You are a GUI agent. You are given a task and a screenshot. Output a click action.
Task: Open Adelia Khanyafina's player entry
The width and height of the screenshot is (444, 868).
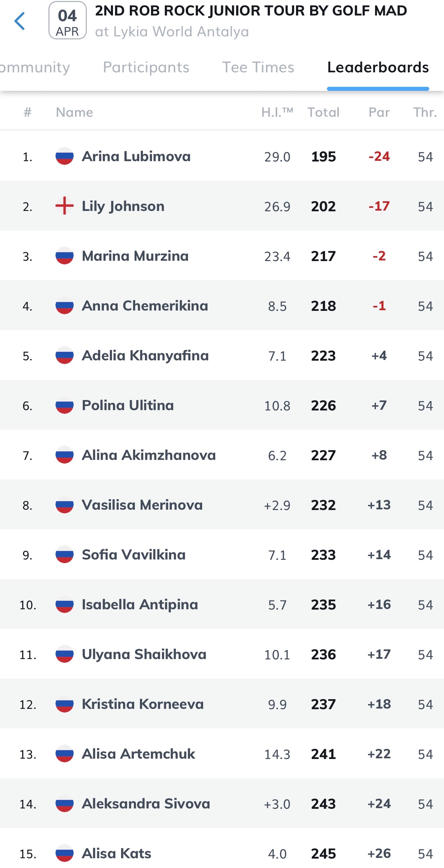[x=145, y=356]
